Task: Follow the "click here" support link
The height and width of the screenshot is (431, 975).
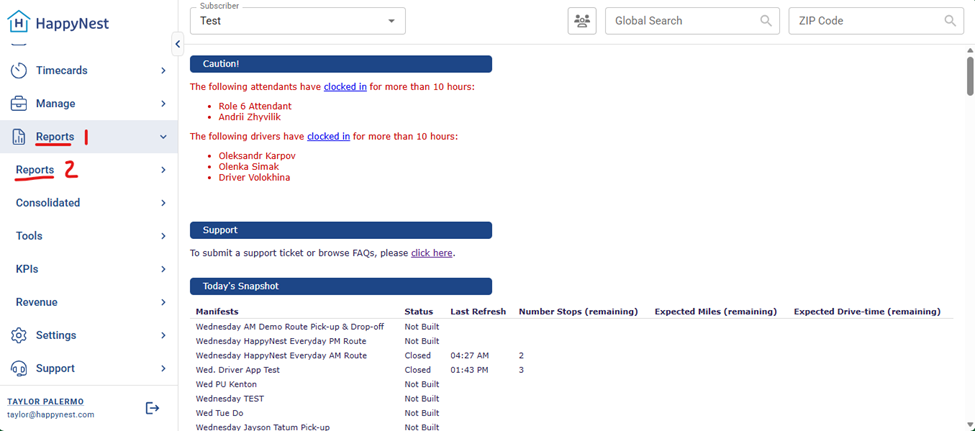Action: (431, 253)
